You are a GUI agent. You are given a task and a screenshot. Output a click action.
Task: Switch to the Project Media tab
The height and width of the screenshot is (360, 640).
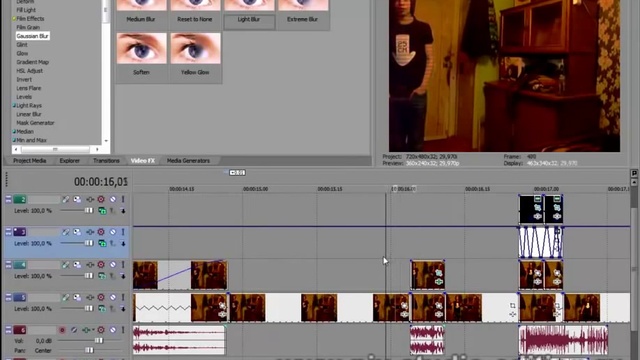click(29, 161)
